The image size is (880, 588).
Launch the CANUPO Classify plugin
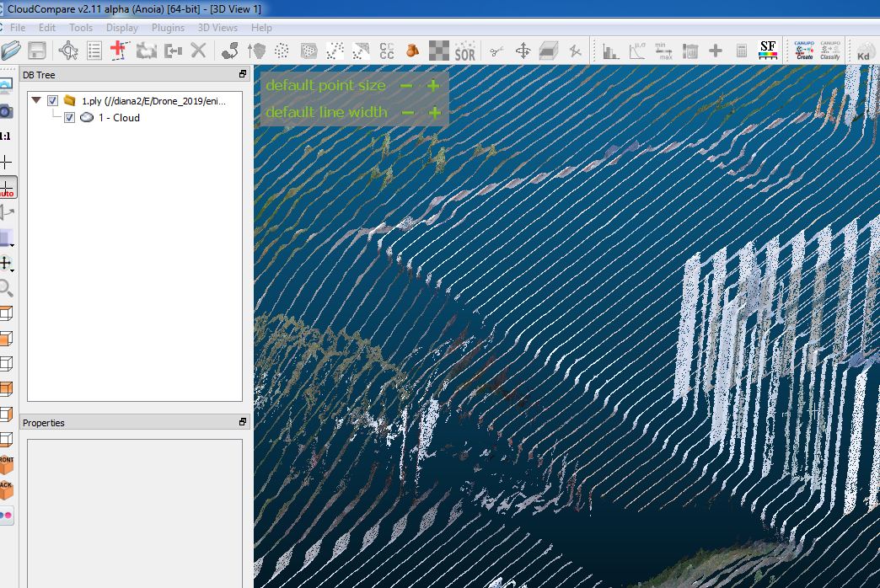click(x=830, y=51)
